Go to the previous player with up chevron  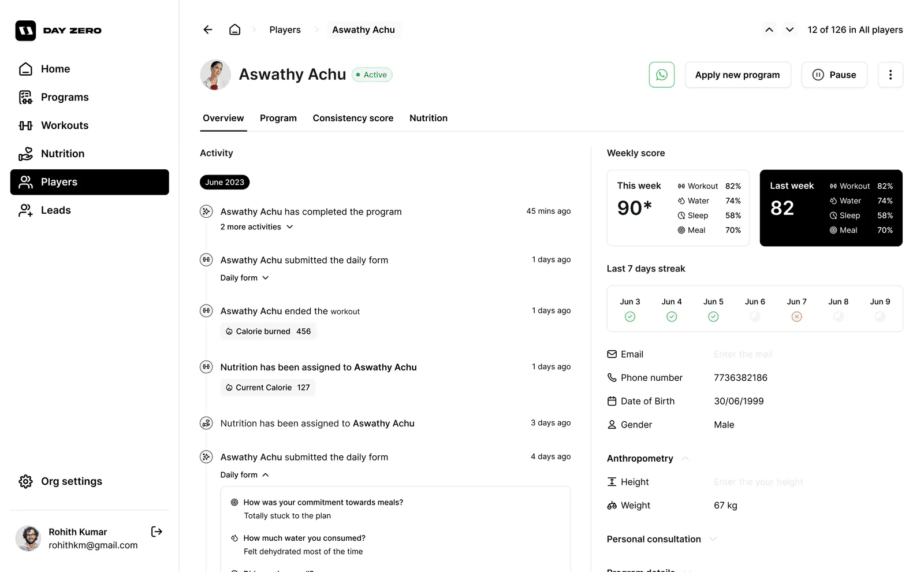769,29
